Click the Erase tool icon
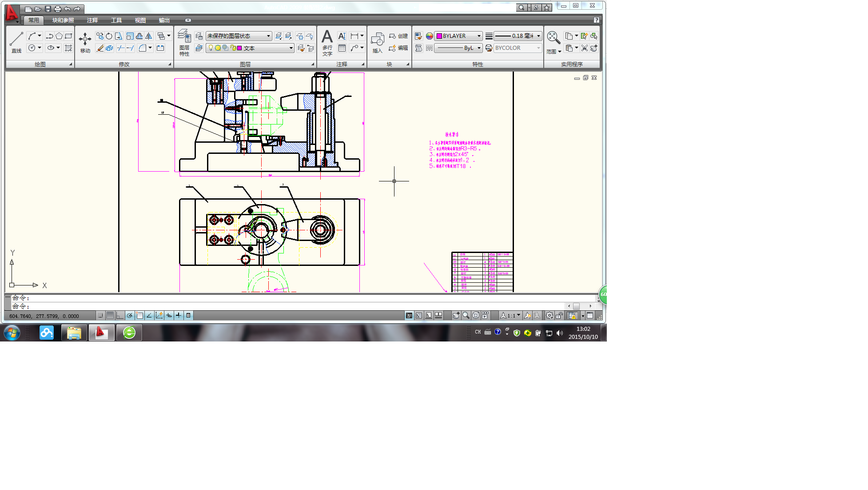Image resolution: width=868 pixels, height=490 pixels. click(x=100, y=48)
